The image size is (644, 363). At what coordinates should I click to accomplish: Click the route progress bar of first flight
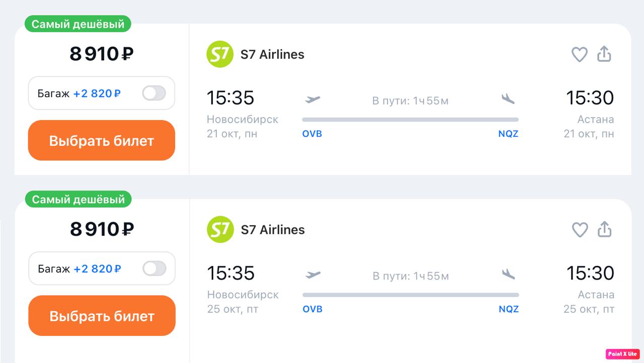click(x=410, y=120)
